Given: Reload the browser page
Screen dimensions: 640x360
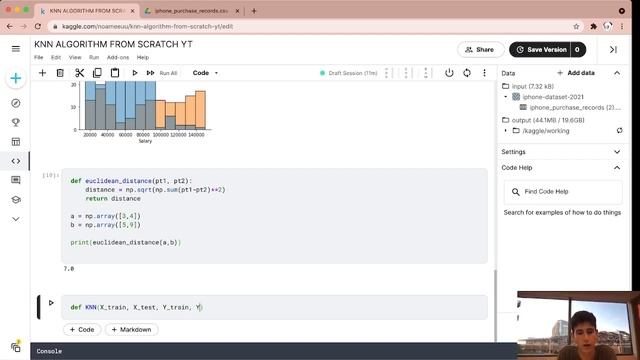Looking at the screenshot, I should pyautogui.click(x=38, y=26).
